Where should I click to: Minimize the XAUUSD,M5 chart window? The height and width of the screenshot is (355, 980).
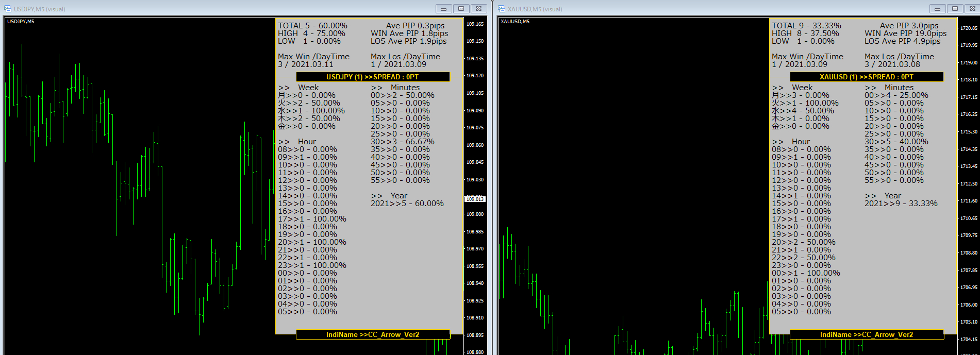(x=937, y=9)
